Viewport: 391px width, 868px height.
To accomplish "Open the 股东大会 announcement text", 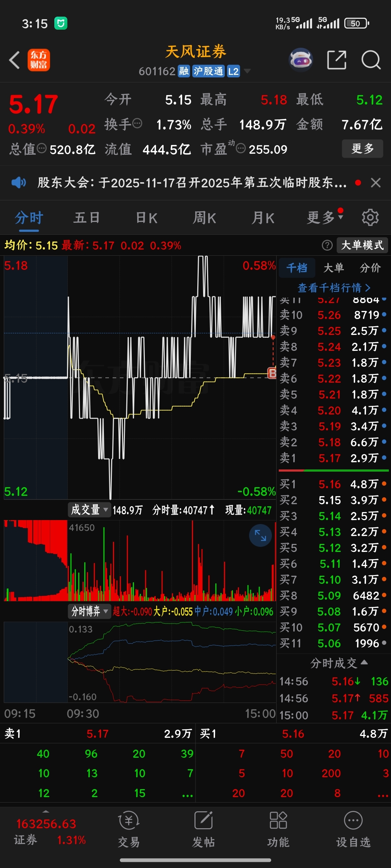I will [192, 183].
